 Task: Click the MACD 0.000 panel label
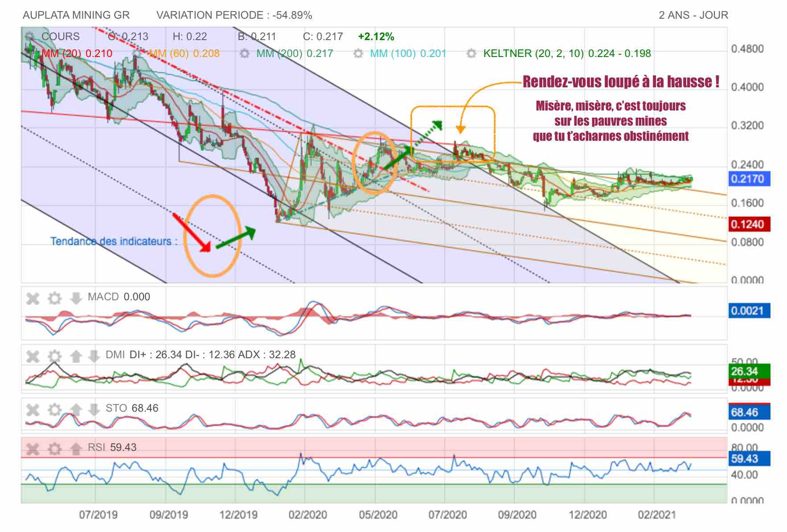[119, 297]
